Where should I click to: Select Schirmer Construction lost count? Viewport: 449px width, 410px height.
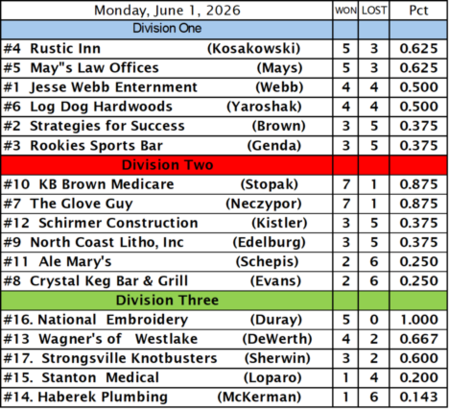click(374, 223)
